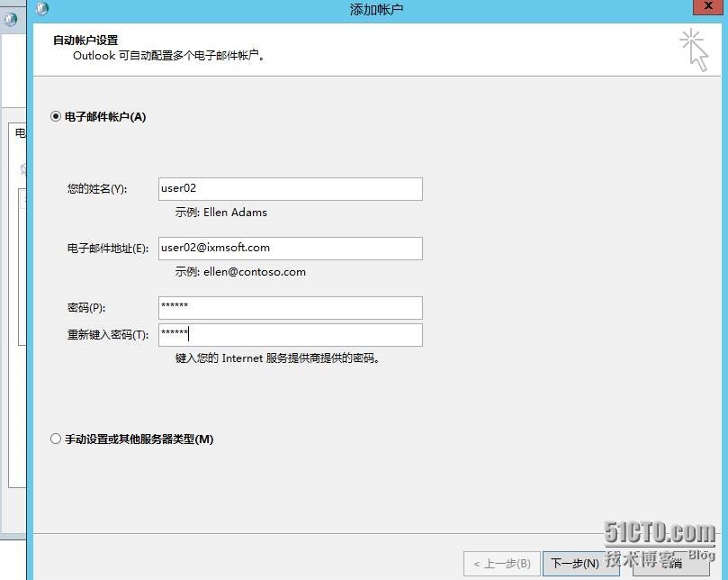This screenshot has width=728, height=580.
Task: Click the 重新键入密码 retype password field
Action: tap(290, 335)
